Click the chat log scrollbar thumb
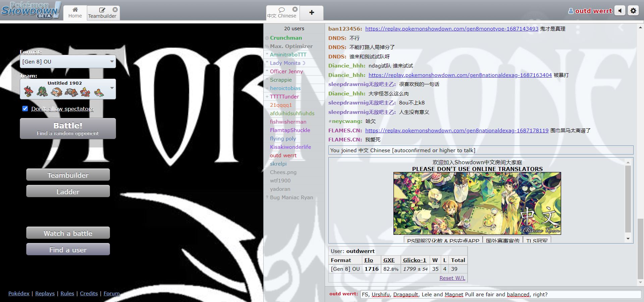This screenshot has height=302, width=644. (x=640, y=248)
